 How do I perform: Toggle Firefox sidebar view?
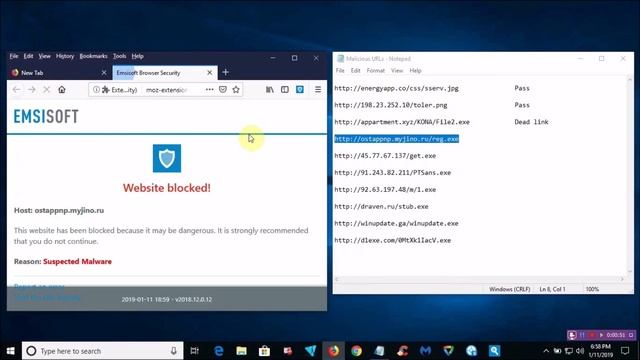285,89
